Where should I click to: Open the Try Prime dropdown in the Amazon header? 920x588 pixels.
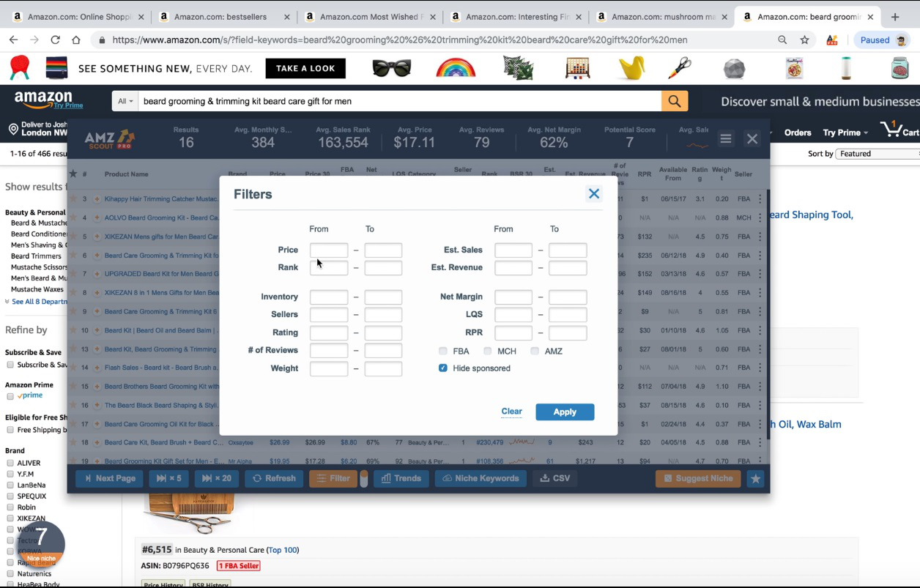coord(845,133)
